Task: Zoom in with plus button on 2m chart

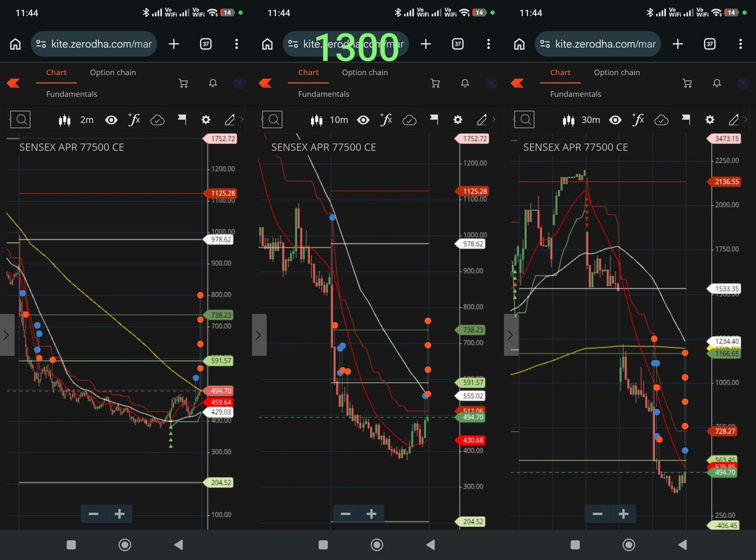Action: [120, 514]
